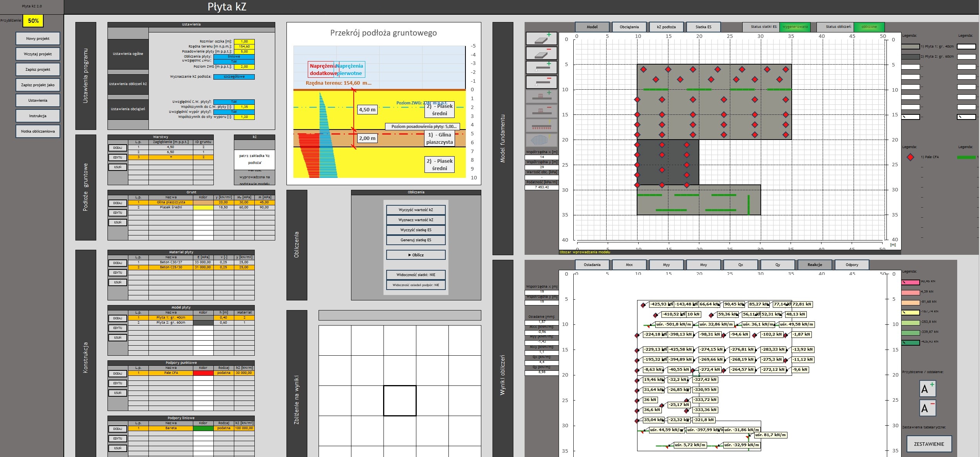The width and height of the screenshot is (980, 457).
Task: Click the remove slab icon
Action: point(541,53)
